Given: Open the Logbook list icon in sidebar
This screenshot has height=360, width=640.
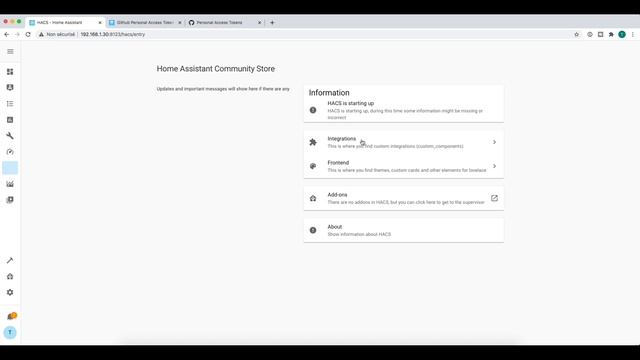Looking at the screenshot, I should click(10, 104).
